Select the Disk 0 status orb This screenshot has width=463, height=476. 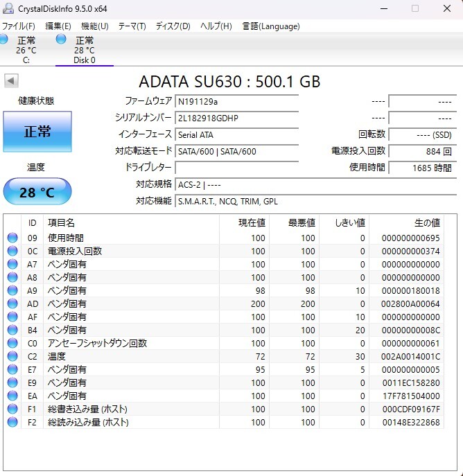pyautogui.click(x=61, y=39)
